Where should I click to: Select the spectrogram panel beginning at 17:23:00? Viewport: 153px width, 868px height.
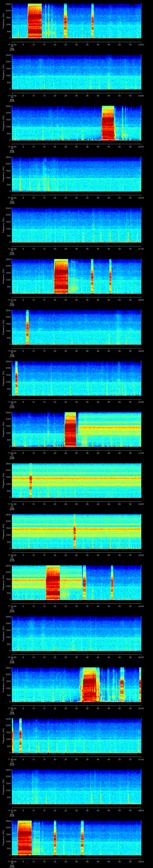76,72
